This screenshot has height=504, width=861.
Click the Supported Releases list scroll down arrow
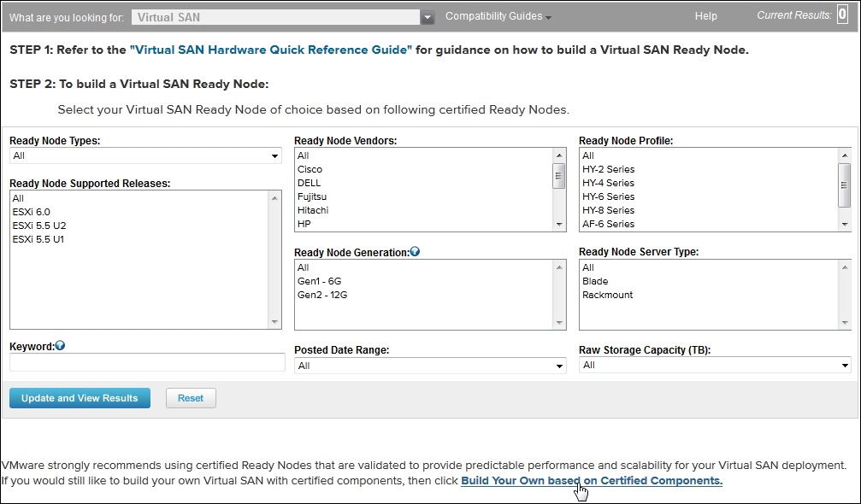[x=274, y=322]
